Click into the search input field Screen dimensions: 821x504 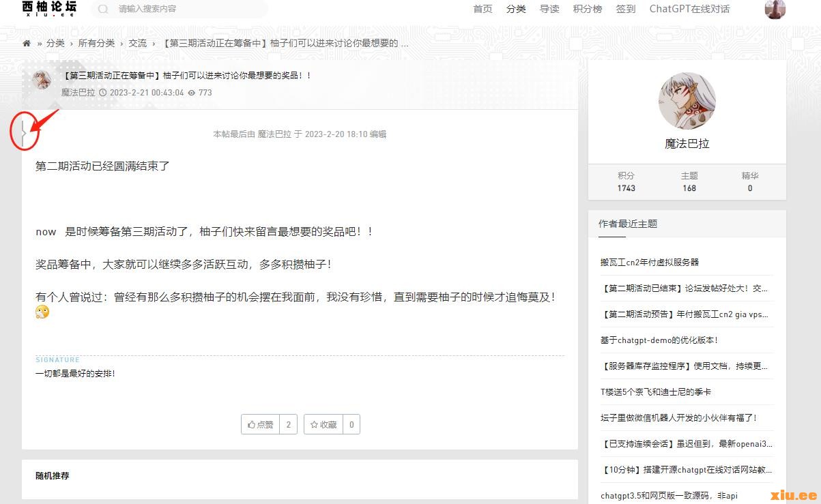coord(184,9)
